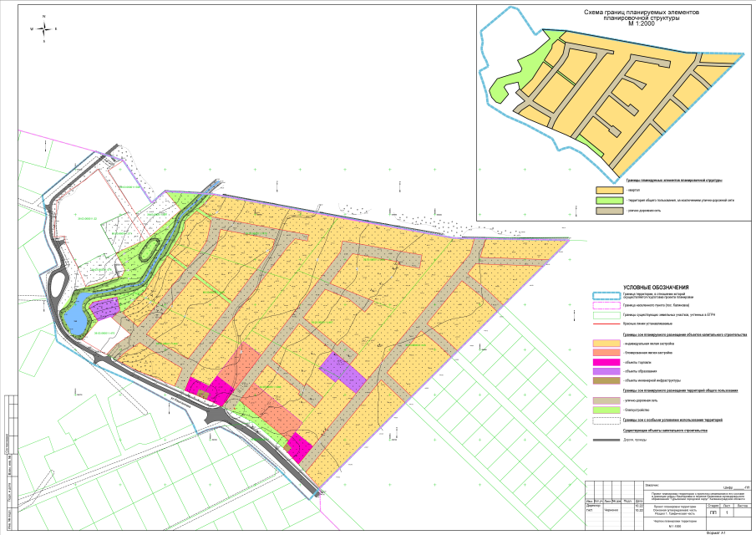Click the blue pond on the map
The image size is (756, 535).
click(72, 313)
